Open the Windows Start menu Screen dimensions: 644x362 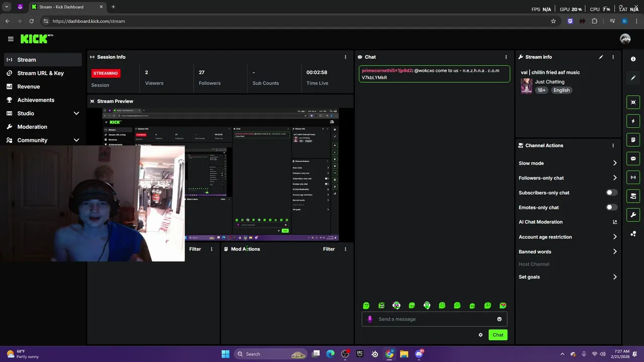225,354
